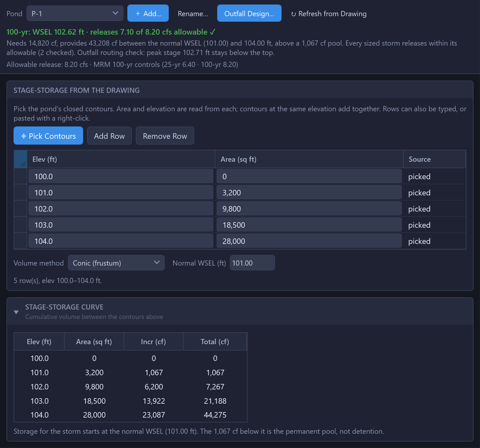Image resolution: width=480 pixels, height=448 pixels.
Task: Select elevation cell 101.0
Action: click(x=121, y=192)
